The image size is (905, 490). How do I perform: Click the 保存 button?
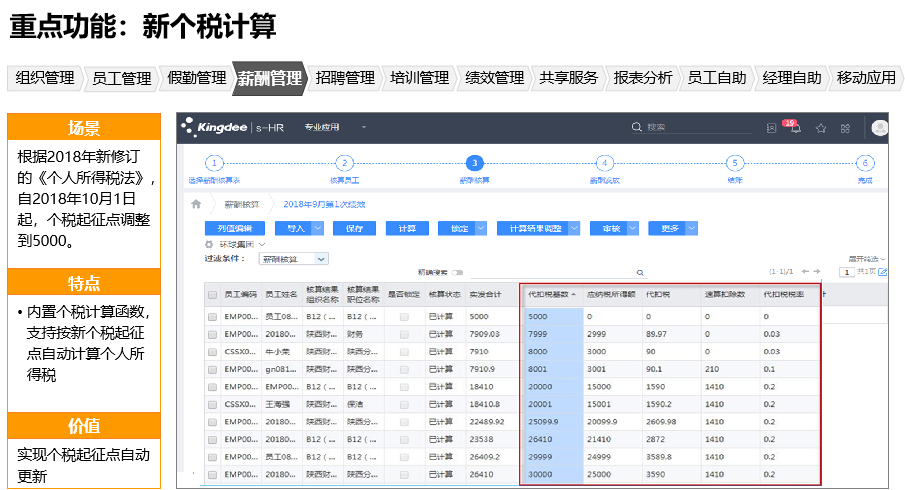(x=354, y=229)
